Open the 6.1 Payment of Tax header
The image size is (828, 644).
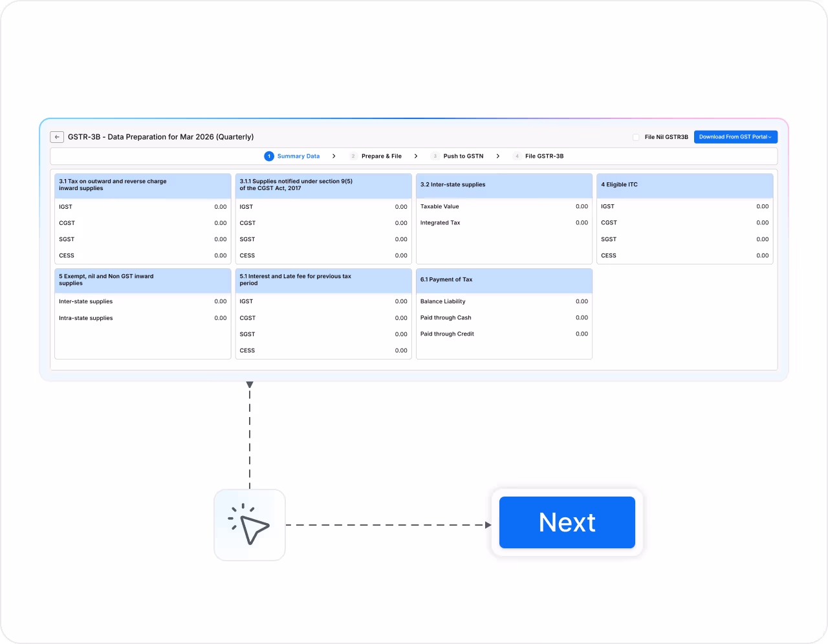(x=504, y=281)
